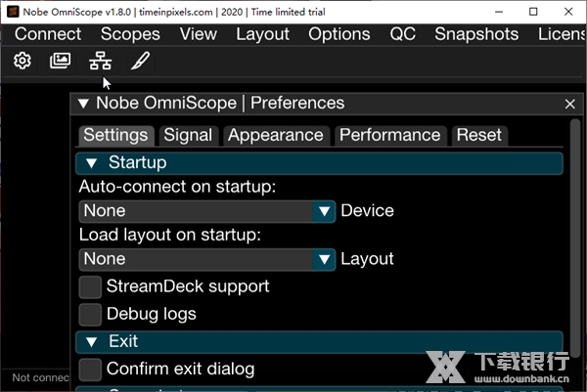Click the snapshots image gallery toolbar icon
The height and width of the screenshot is (392, 587).
click(x=60, y=61)
